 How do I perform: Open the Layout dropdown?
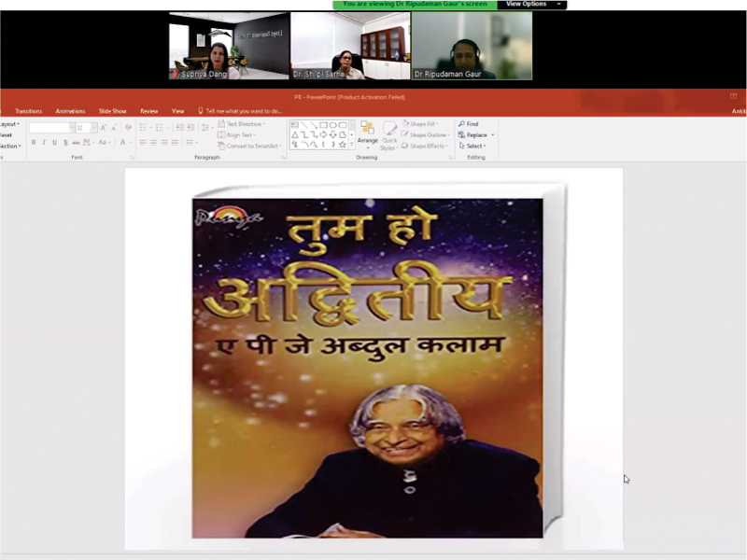tap(9, 124)
